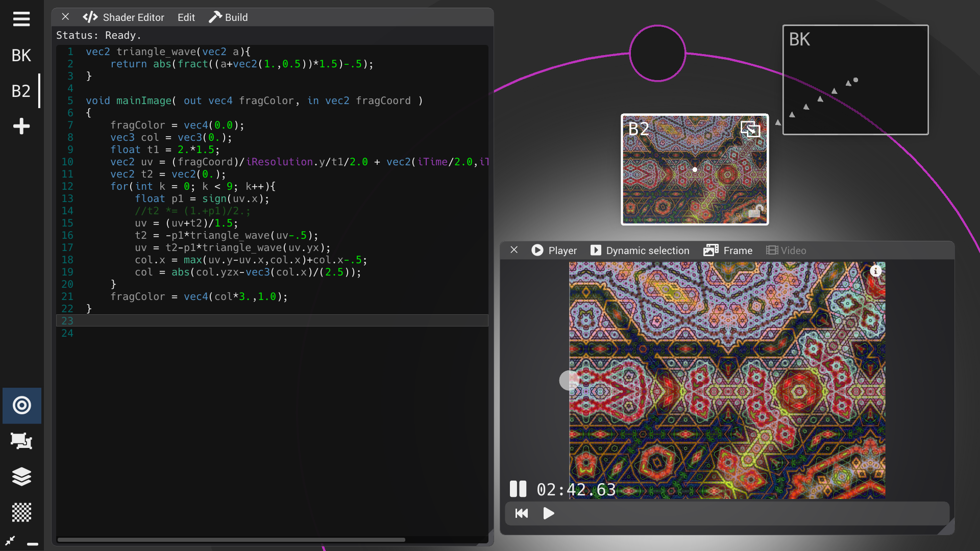Select the target/tracking tool in the left sidebar
Screen dimensions: 980x551
[x=21, y=406]
